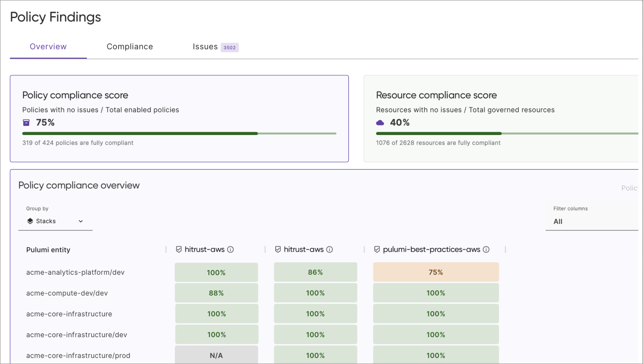Select the shield icon on first hitrust-aws column
This screenshot has height=364, width=643.
179,249
